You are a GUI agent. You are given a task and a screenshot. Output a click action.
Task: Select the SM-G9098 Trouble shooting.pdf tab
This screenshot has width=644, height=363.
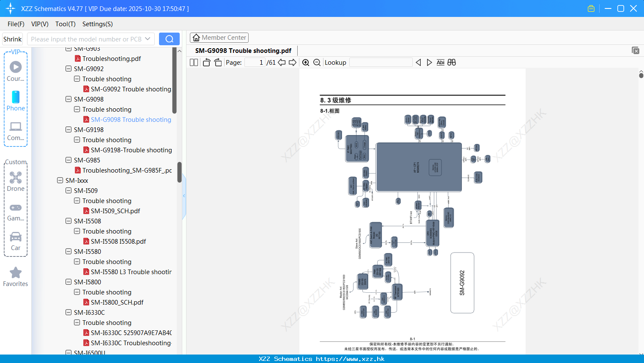click(x=243, y=51)
